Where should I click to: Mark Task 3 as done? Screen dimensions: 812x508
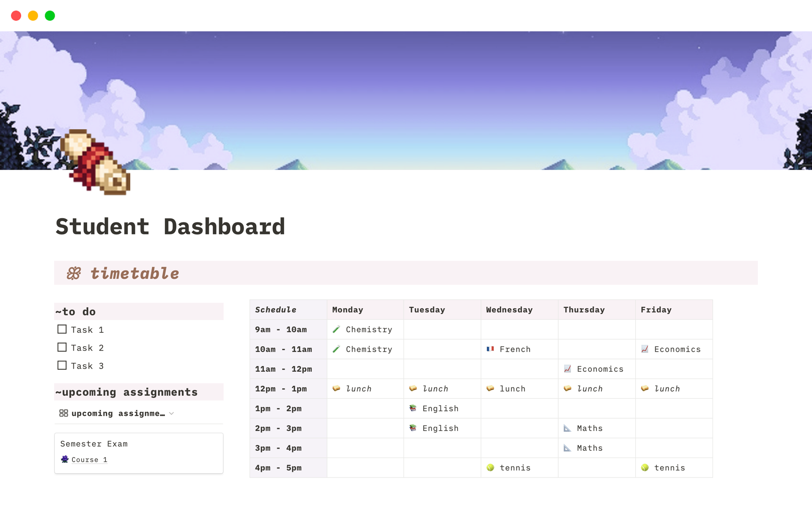point(62,365)
